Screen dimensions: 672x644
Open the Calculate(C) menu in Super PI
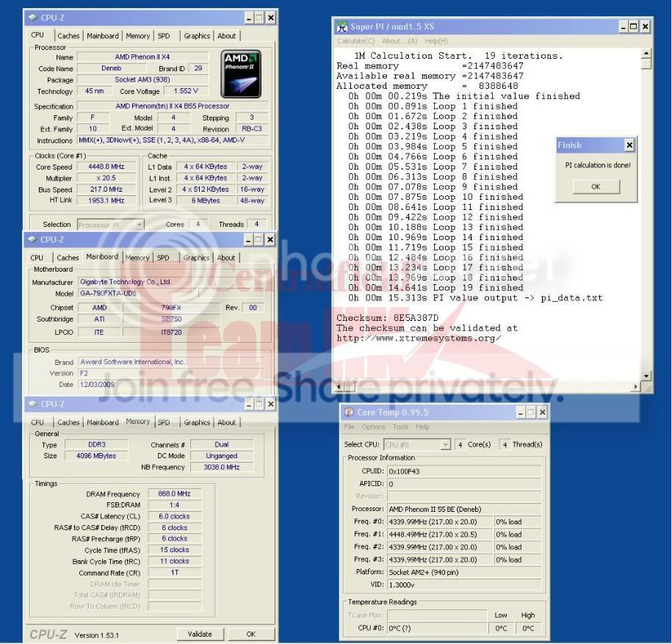[x=356, y=41]
